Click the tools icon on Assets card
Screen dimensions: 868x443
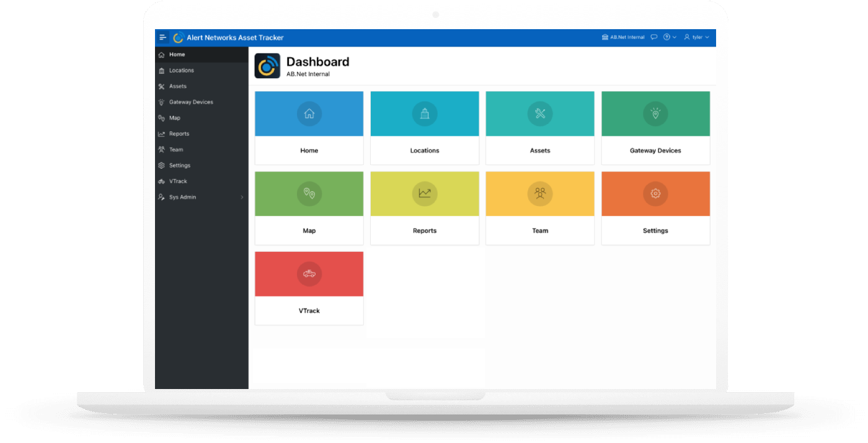pyautogui.click(x=540, y=114)
